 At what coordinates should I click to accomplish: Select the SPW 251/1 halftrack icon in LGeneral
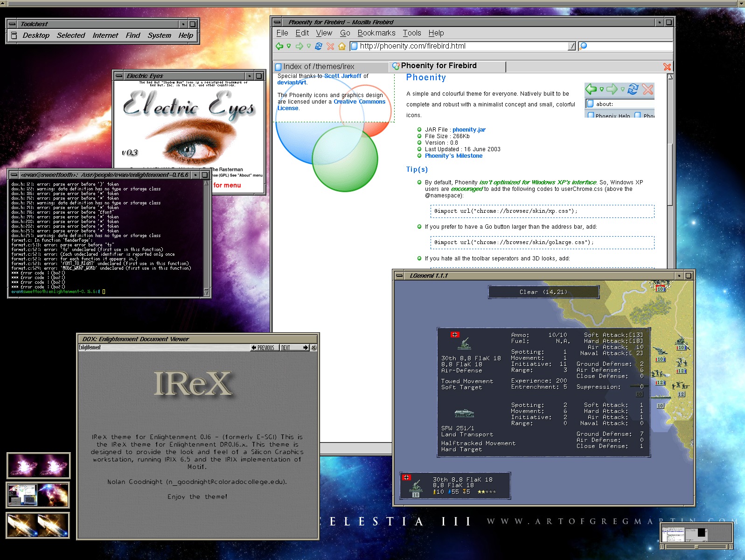coord(464,413)
